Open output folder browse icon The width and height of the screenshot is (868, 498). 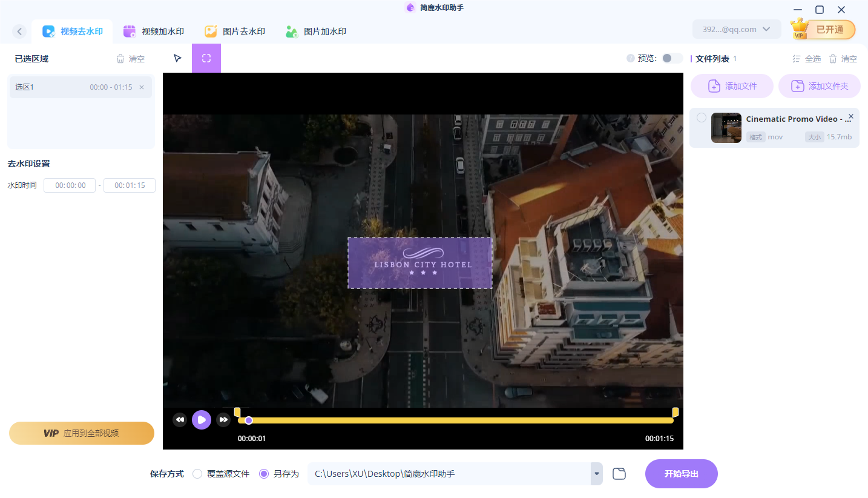point(619,474)
